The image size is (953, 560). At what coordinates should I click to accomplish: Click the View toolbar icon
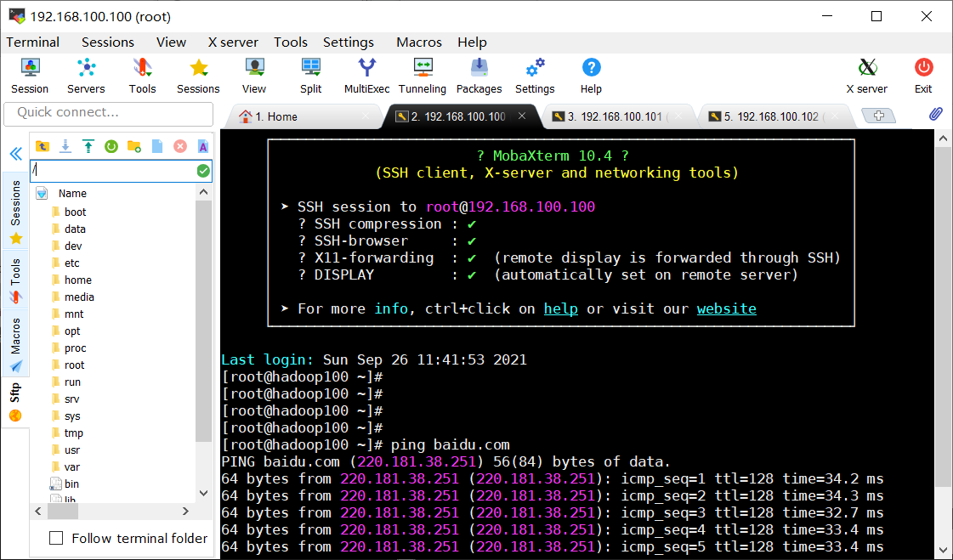[254, 76]
